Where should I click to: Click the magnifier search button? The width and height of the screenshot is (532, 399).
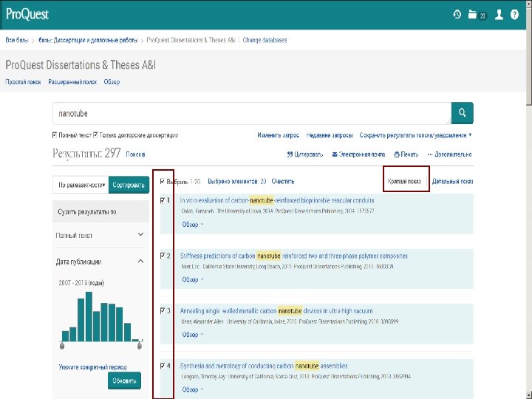462,113
